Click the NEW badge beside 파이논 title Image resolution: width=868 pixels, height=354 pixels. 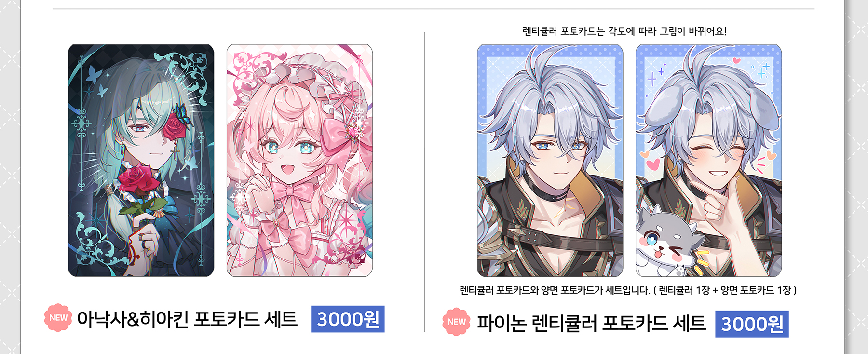click(456, 322)
